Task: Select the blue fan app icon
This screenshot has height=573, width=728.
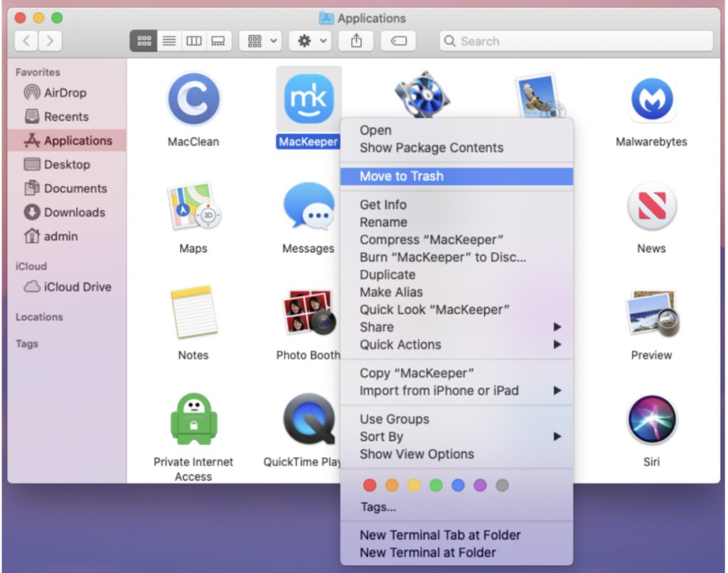Action: click(422, 95)
